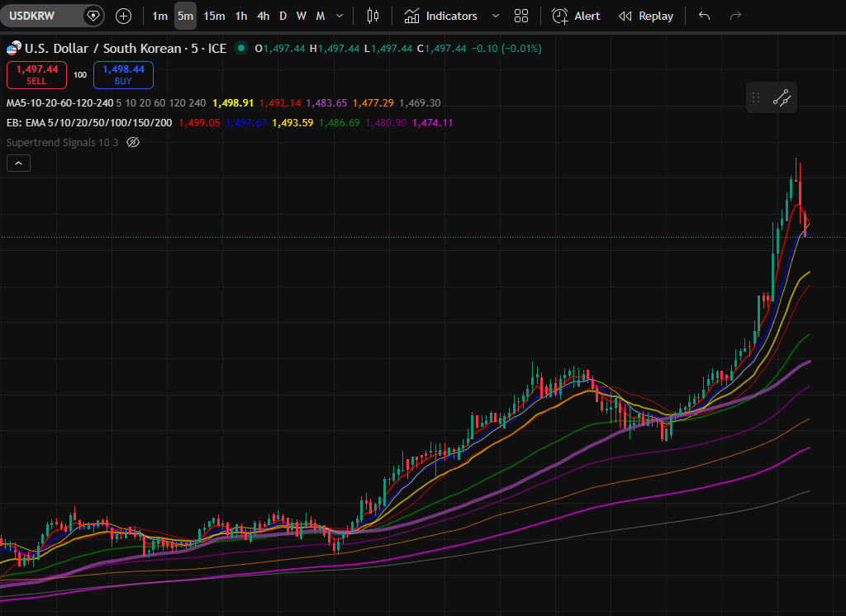
Task: Switch to the 15m timeframe
Action: point(214,16)
